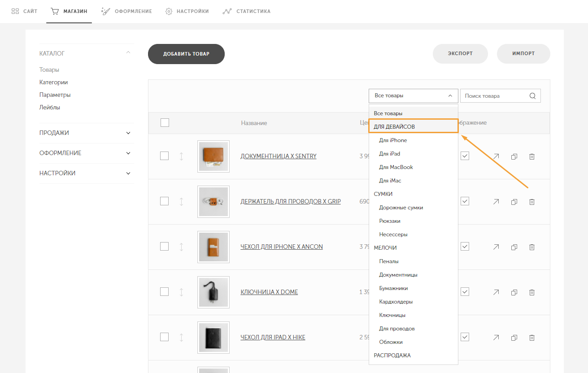The height and width of the screenshot is (373, 588).
Task: Click the Добавить товар button
Action: [x=186, y=54]
